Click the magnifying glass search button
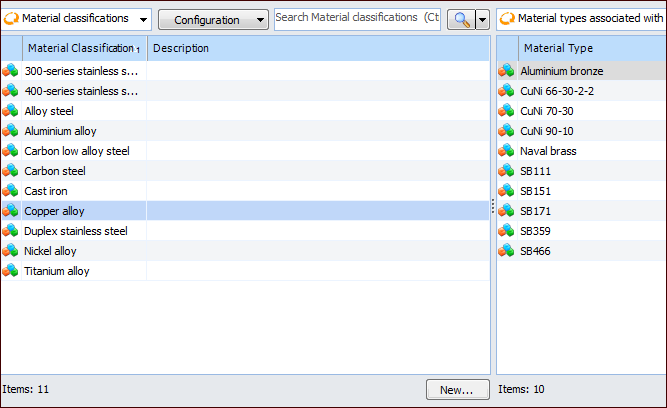Viewport: 667px width, 408px height. tap(461, 20)
